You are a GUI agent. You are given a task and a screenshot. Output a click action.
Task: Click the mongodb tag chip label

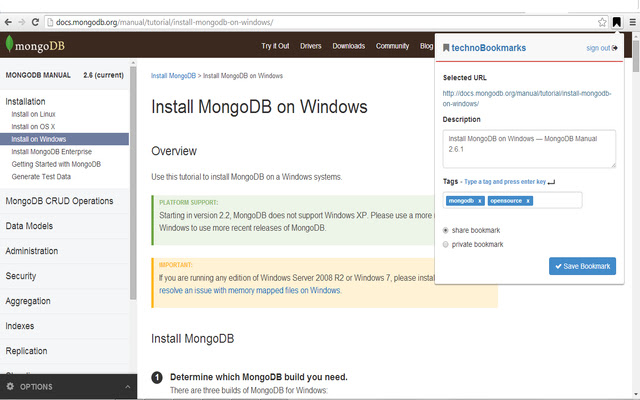click(x=461, y=201)
